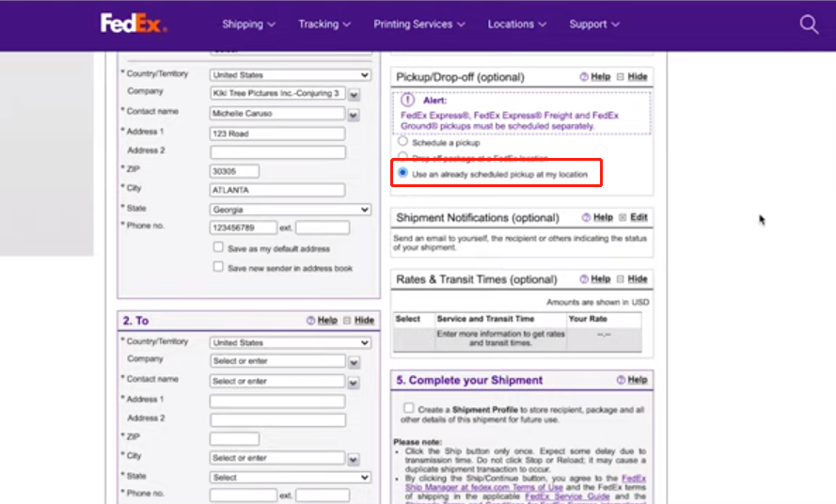Click hide icon in Rates & Transit Times
The height and width of the screenshot is (504, 836).
click(620, 279)
